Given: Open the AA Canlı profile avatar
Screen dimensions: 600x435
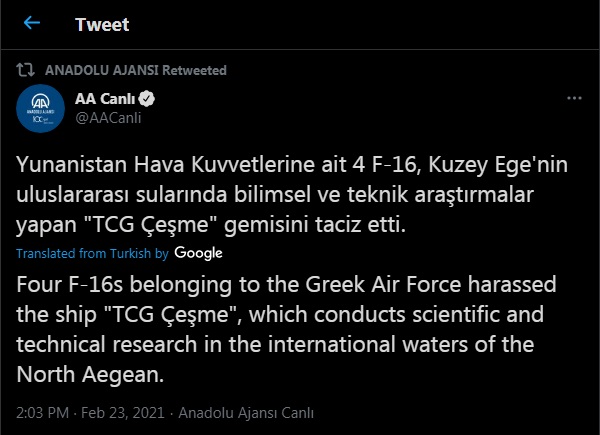Looking at the screenshot, I should [x=41, y=109].
